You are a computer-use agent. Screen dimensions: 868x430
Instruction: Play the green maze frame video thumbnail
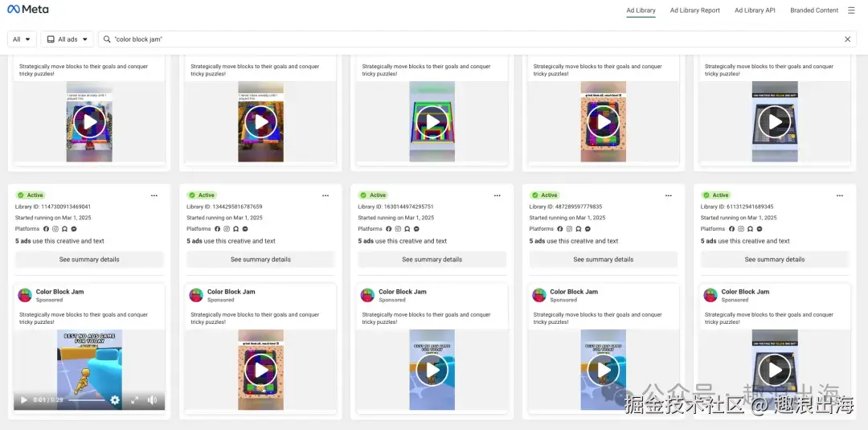point(432,121)
